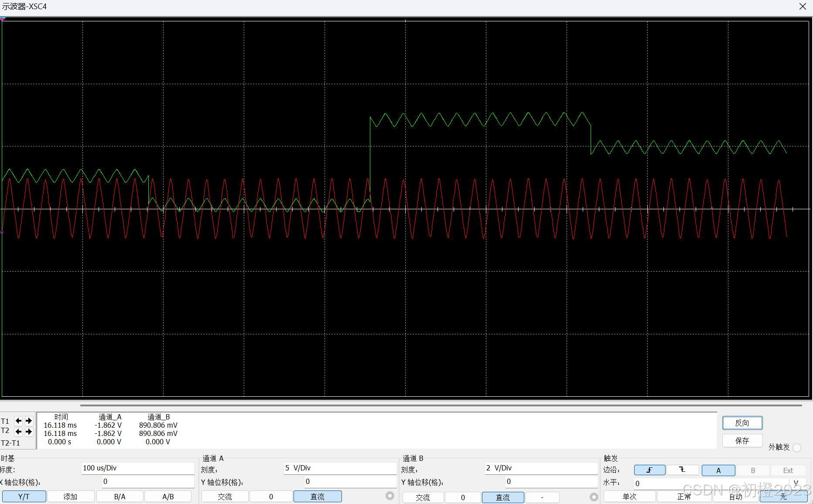Click the Channel B terminal connector circle
Image resolution: width=813 pixels, height=504 pixels.
tap(594, 497)
